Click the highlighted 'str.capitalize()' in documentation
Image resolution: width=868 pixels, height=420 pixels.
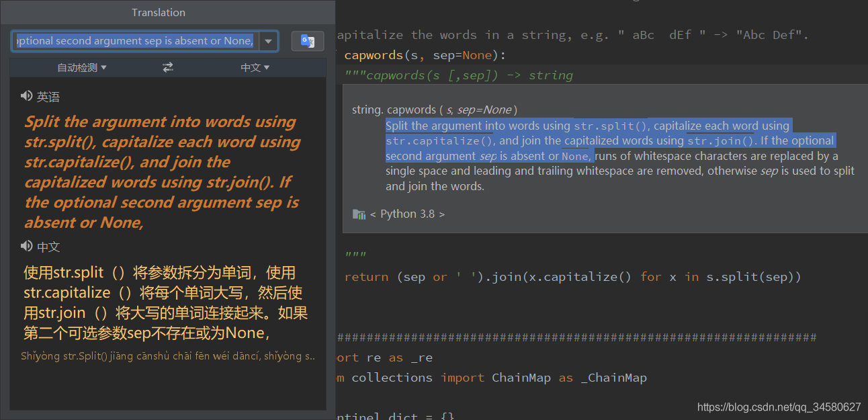point(440,141)
